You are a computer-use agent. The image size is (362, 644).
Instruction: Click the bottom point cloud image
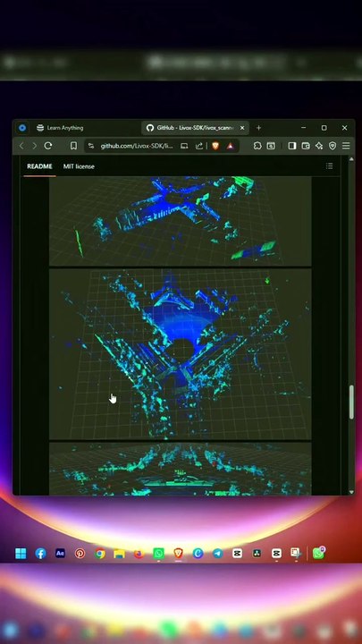click(181, 469)
